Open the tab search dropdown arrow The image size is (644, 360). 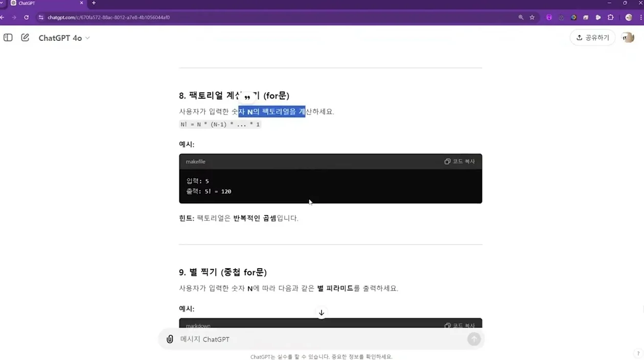pyautogui.click(x=2, y=3)
